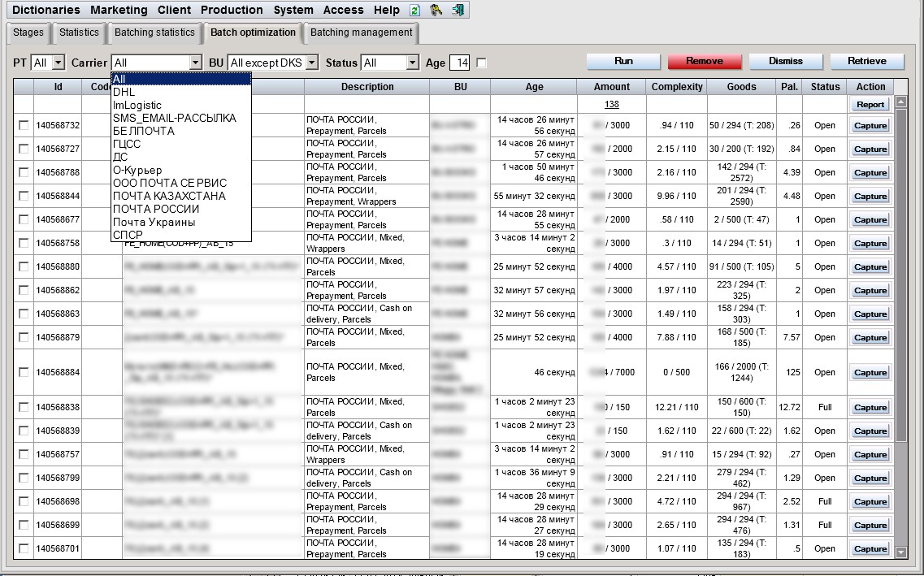924x576 pixels.
Task: Enable the checkbox next to the Age field
Action: [x=481, y=63]
